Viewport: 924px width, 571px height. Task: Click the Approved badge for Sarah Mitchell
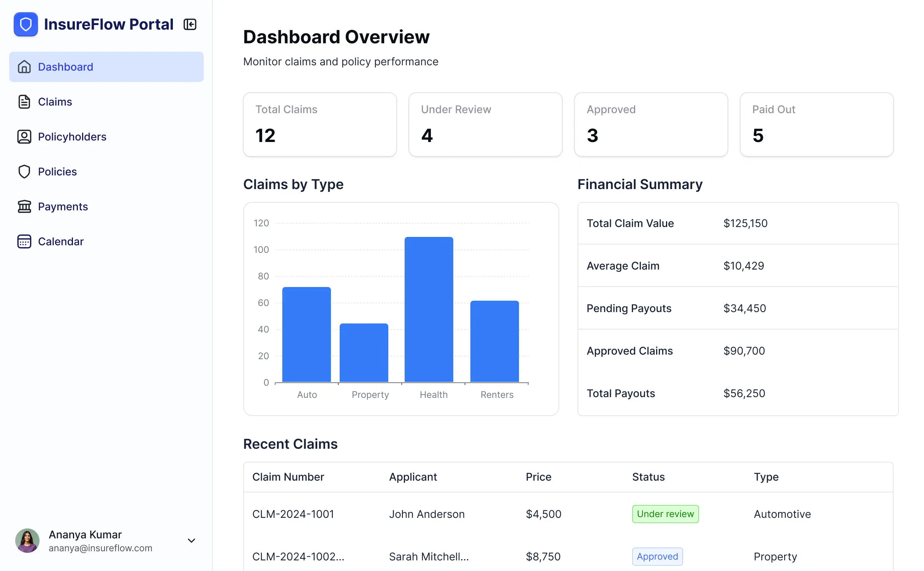(x=657, y=556)
